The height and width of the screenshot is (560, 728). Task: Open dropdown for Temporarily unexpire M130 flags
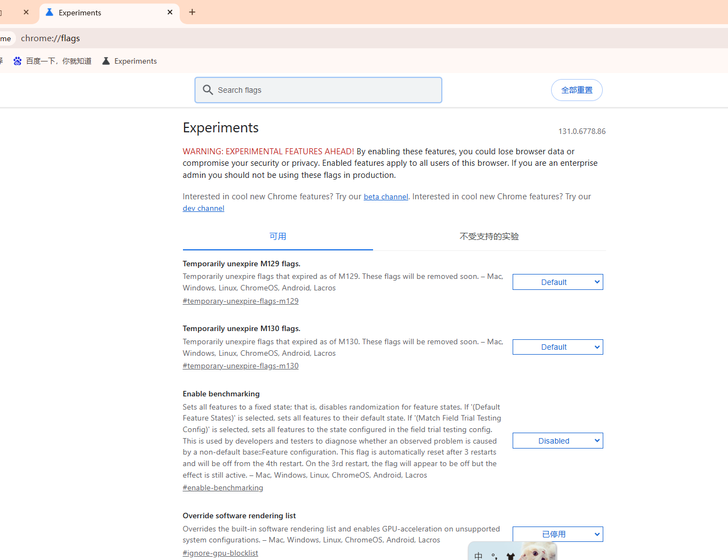tap(558, 347)
